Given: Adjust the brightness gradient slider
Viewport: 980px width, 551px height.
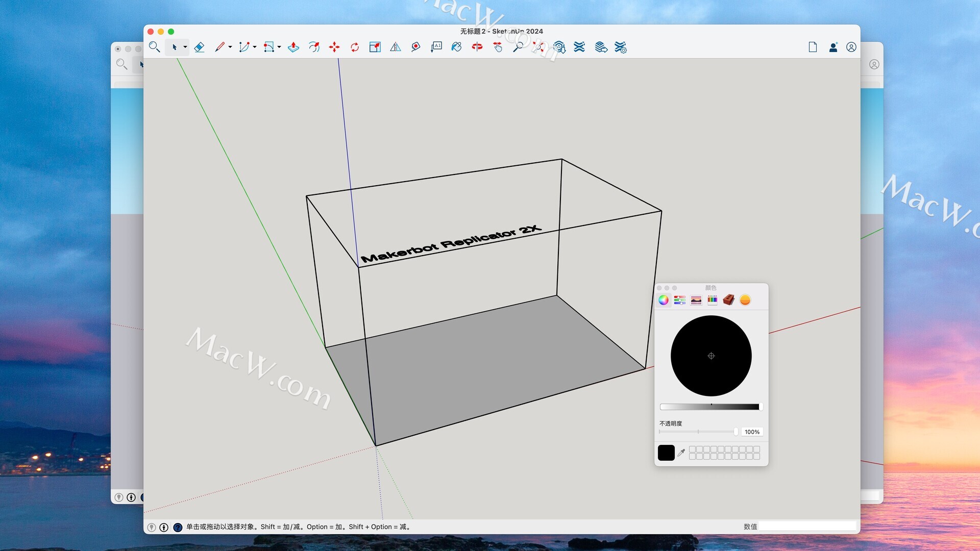Looking at the screenshot, I should 710,407.
